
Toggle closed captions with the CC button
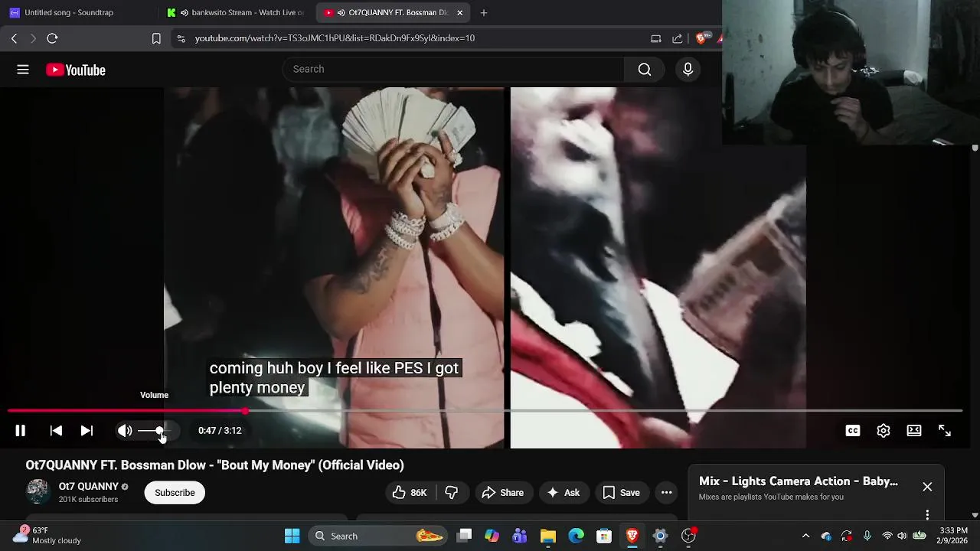[852, 431]
